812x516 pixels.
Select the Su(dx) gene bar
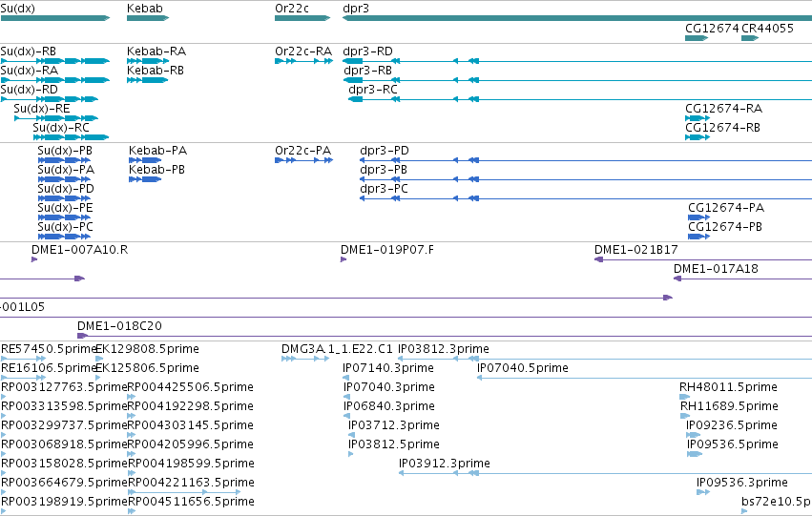55,18
